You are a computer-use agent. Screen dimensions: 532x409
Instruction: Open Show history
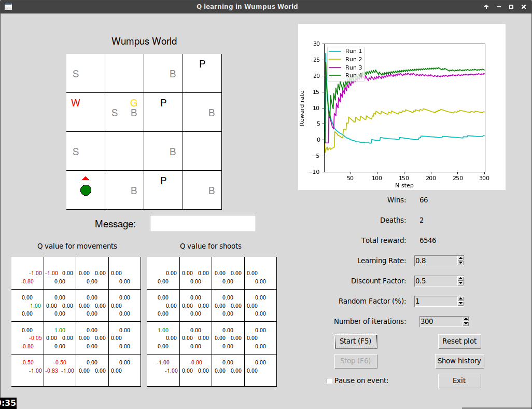pos(459,361)
